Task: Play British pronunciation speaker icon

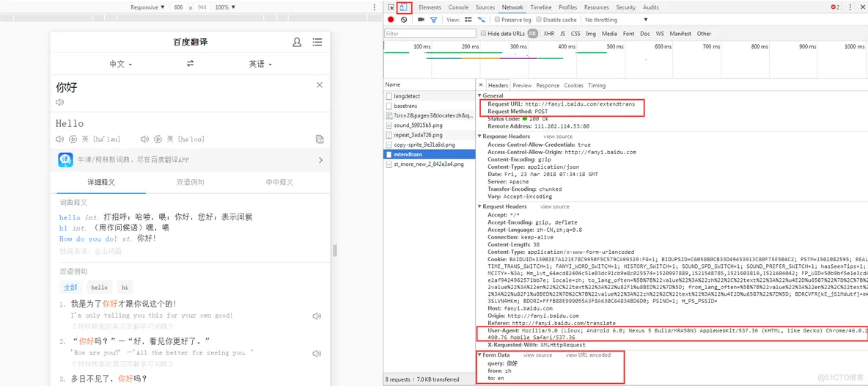Action: click(x=60, y=139)
